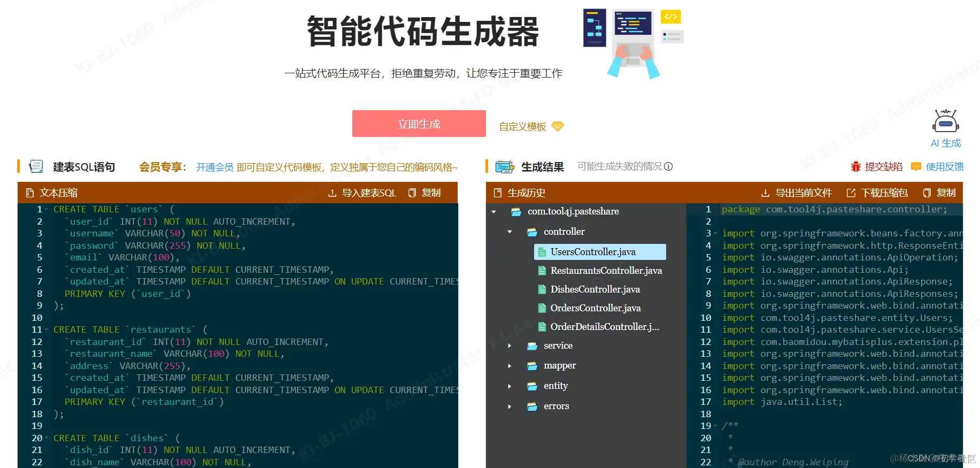
Task: Collapse the controller folder arrow
Action: [510, 232]
